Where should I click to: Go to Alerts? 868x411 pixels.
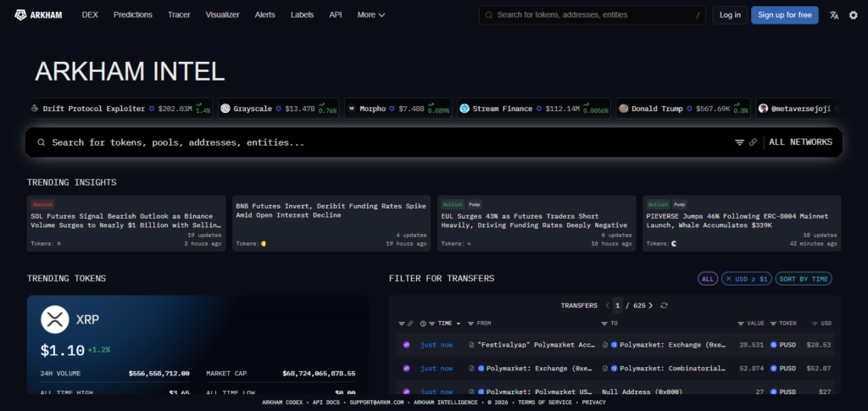tap(264, 15)
